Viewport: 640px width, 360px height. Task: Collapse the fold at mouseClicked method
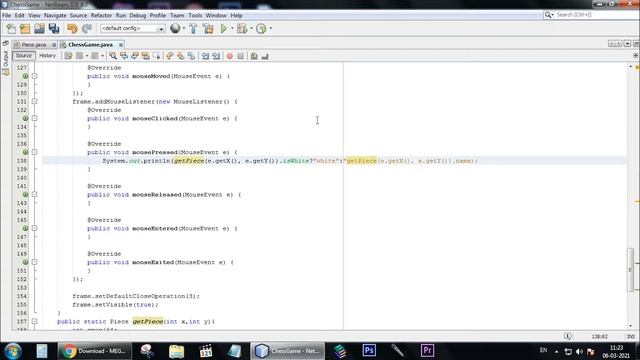pos(35,118)
